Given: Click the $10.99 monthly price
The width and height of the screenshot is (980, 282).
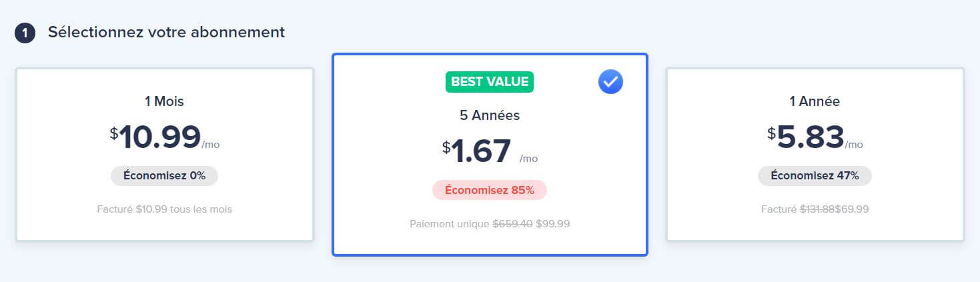Looking at the screenshot, I should coord(164,137).
